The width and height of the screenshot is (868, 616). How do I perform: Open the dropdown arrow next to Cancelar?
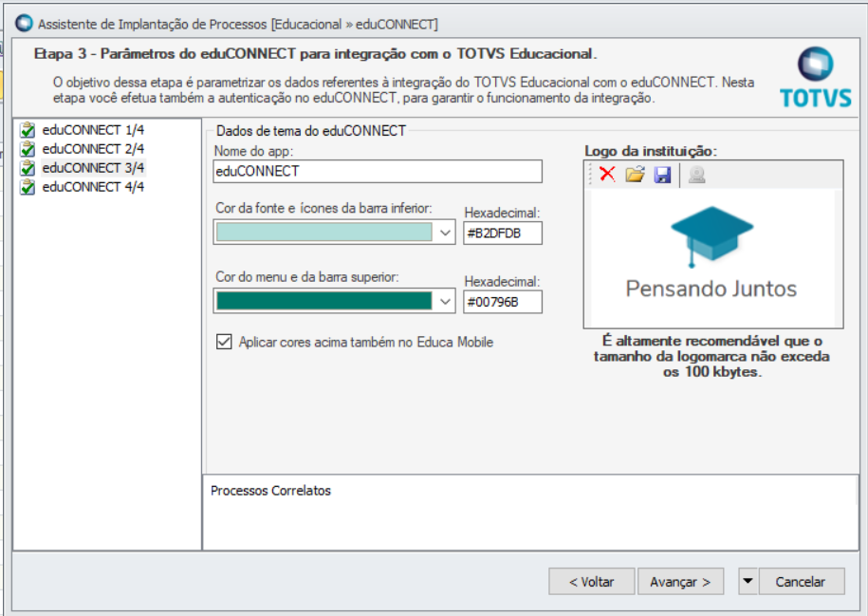pos(748,581)
